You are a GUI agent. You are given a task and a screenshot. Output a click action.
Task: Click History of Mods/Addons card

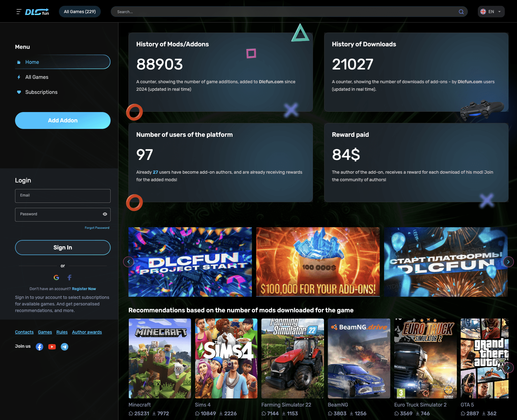click(221, 72)
